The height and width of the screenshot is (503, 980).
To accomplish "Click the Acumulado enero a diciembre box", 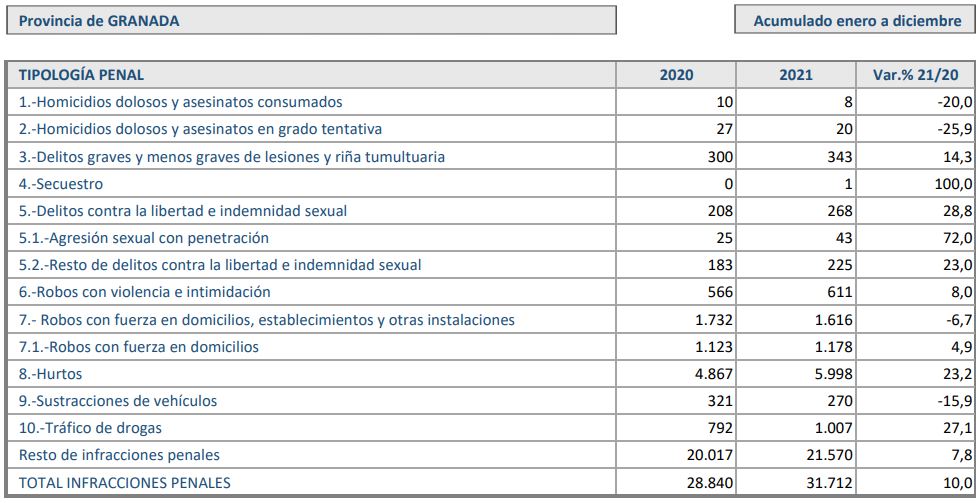I will (857, 20).
